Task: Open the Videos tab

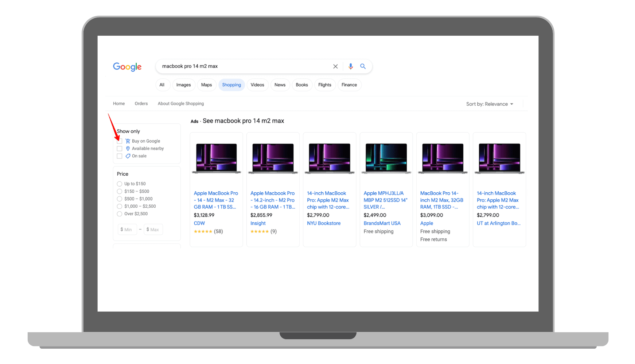Action: click(x=257, y=85)
